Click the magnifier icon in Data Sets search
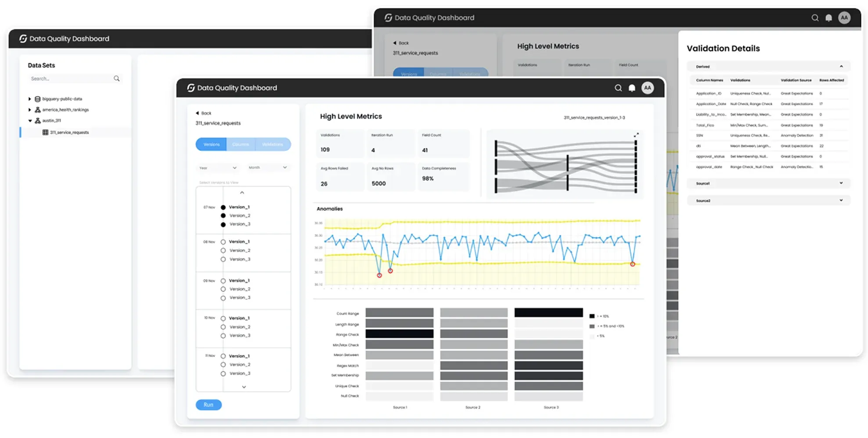Screen dimensions: 868x438 pyautogui.click(x=117, y=78)
